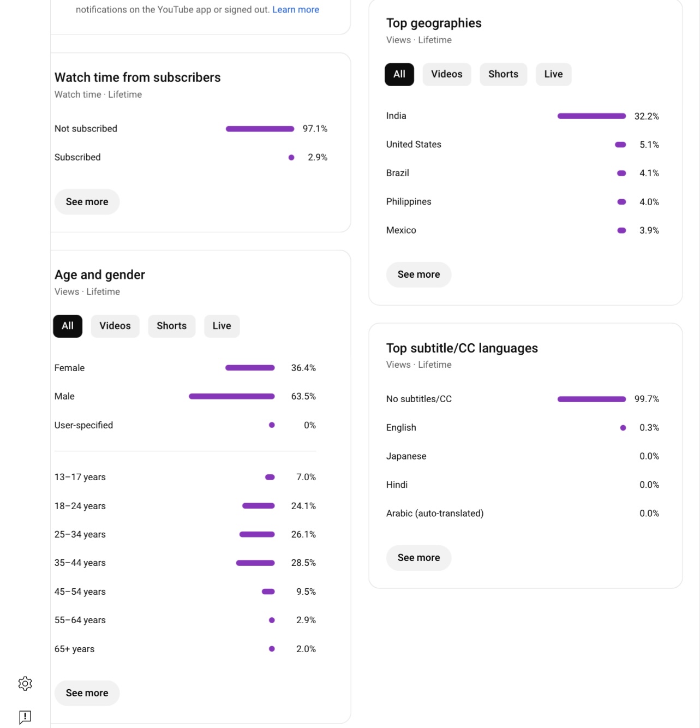This screenshot has width=700, height=728.
Task: Click the Not subscribed watch time bar
Action: coord(260,129)
